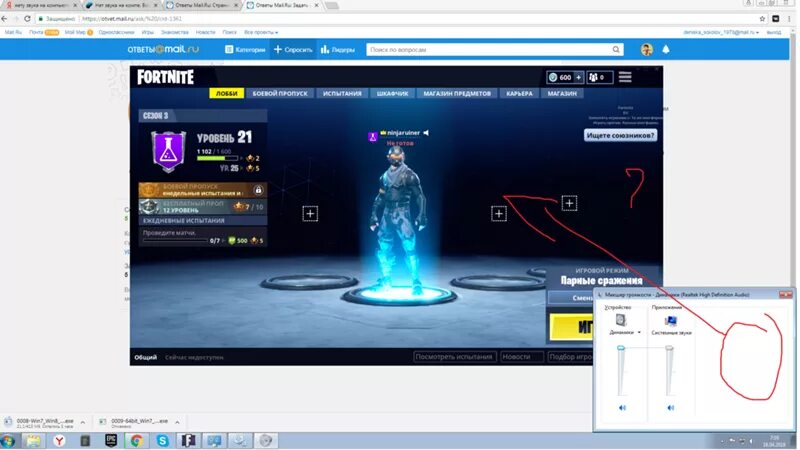The image size is (800, 450).
Task: Click the V-Bucks coin icon
Action: (553, 78)
